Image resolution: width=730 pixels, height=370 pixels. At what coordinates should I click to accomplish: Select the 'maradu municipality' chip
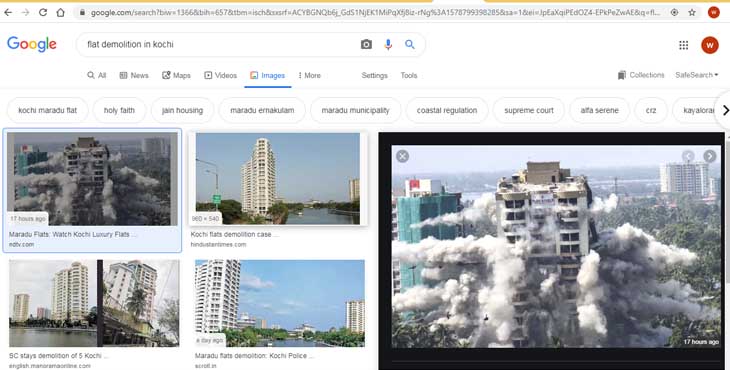tap(356, 110)
